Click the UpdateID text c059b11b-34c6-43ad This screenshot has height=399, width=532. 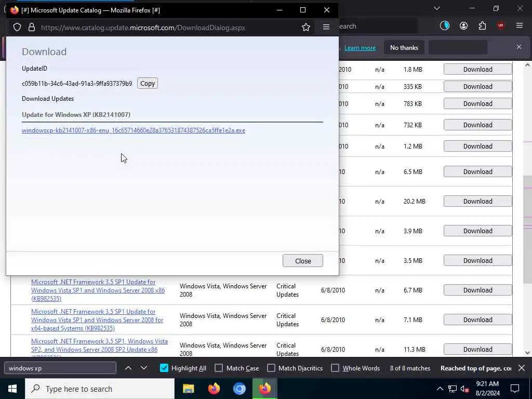[77, 84]
